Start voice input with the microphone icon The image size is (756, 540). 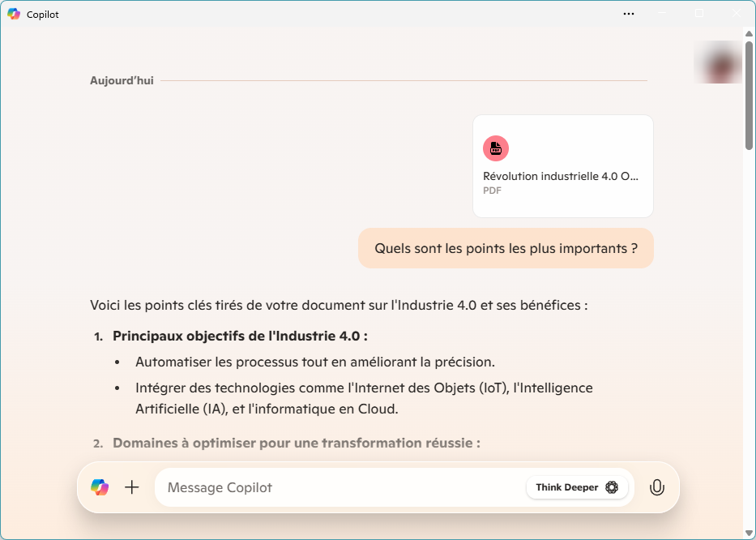point(656,487)
